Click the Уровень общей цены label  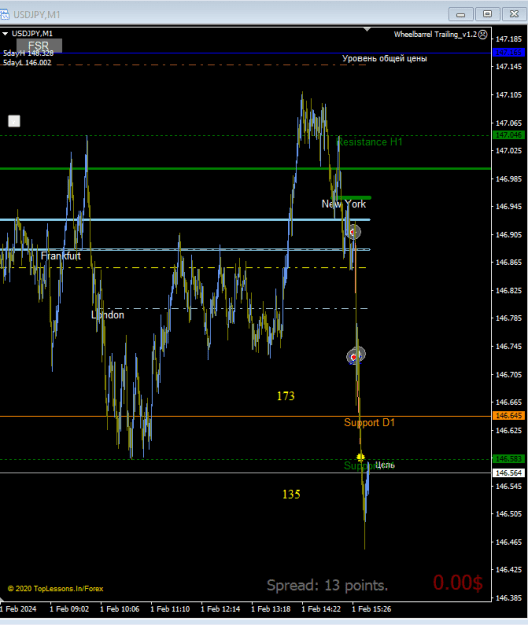(385, 59)
